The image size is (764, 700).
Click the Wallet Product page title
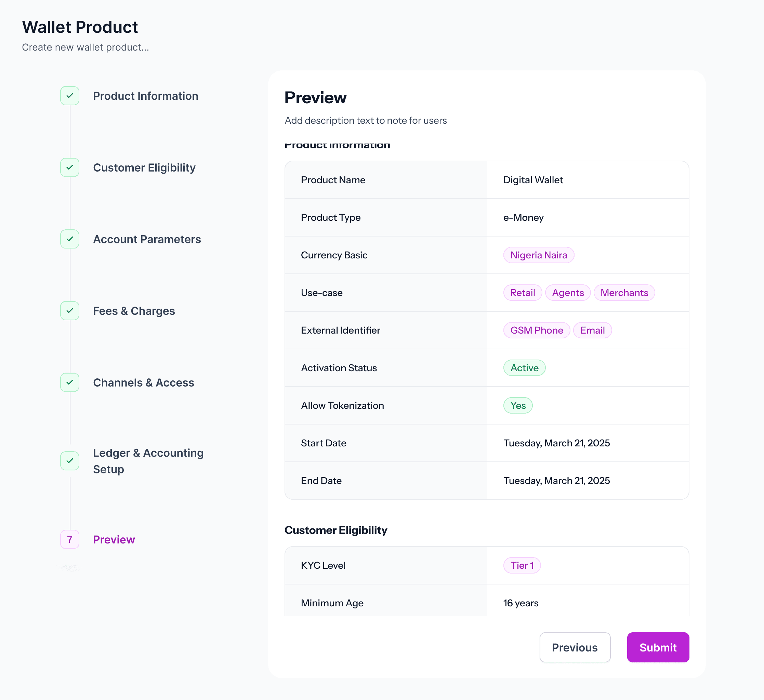coord(80,27)
